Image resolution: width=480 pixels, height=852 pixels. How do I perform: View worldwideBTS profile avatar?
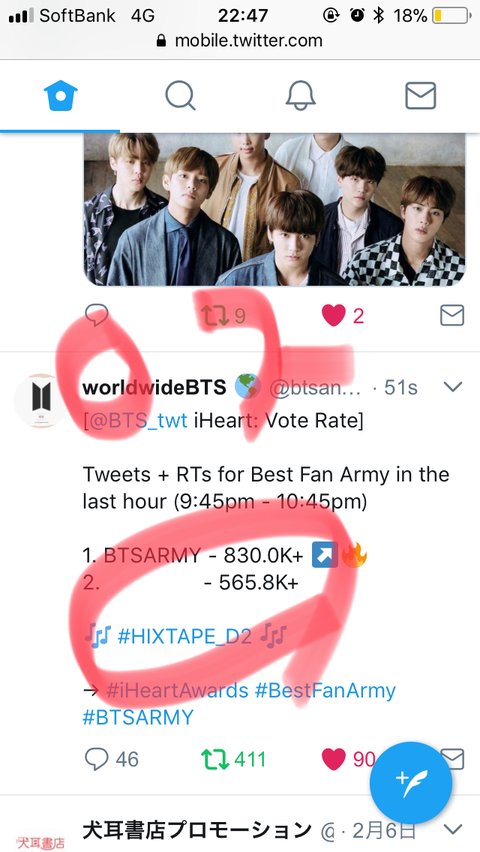click(x=41, y=400)
